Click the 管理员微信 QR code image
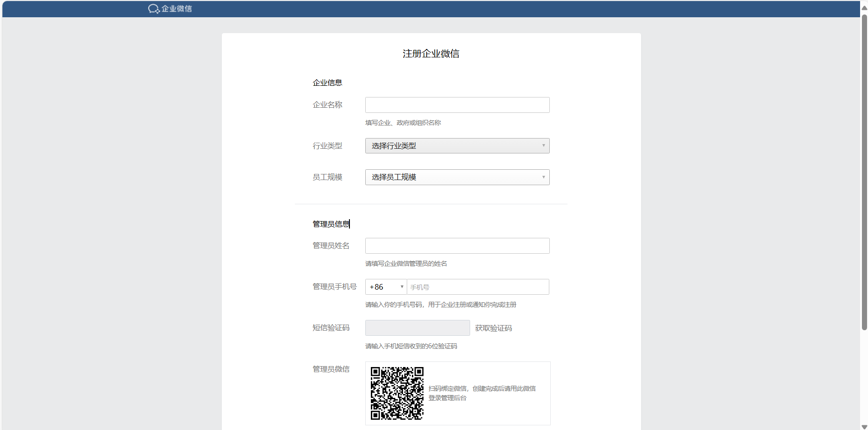This screenshot has height=430, width=868. click(x=397, y=393)
